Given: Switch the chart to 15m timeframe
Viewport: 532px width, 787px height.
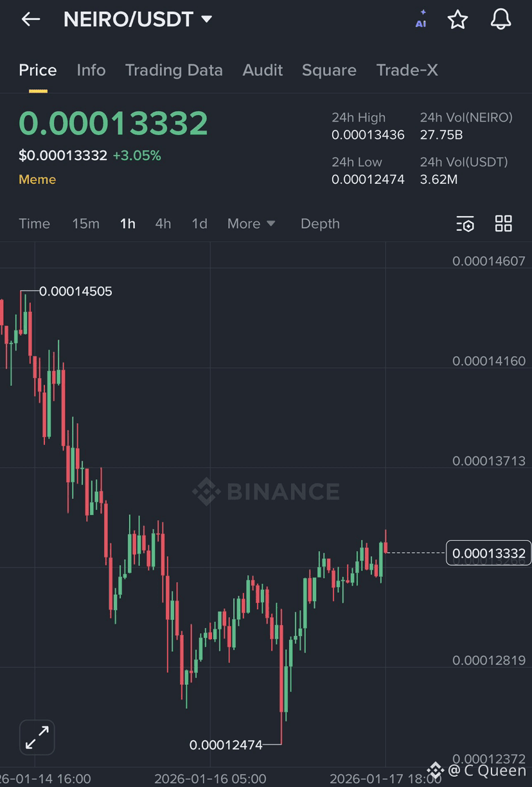Looking at the screenshot, I should (86, 224).
